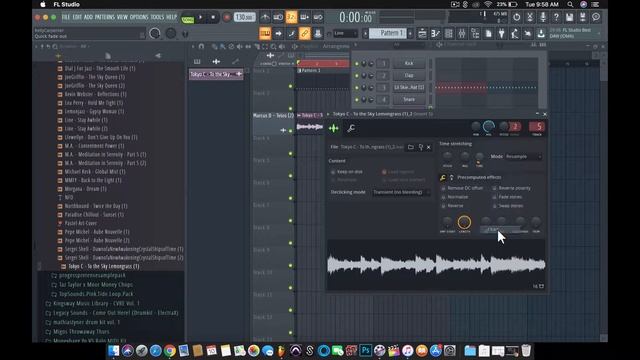Open the ADD menu
The image size is (640, 360).
[89, 17]
